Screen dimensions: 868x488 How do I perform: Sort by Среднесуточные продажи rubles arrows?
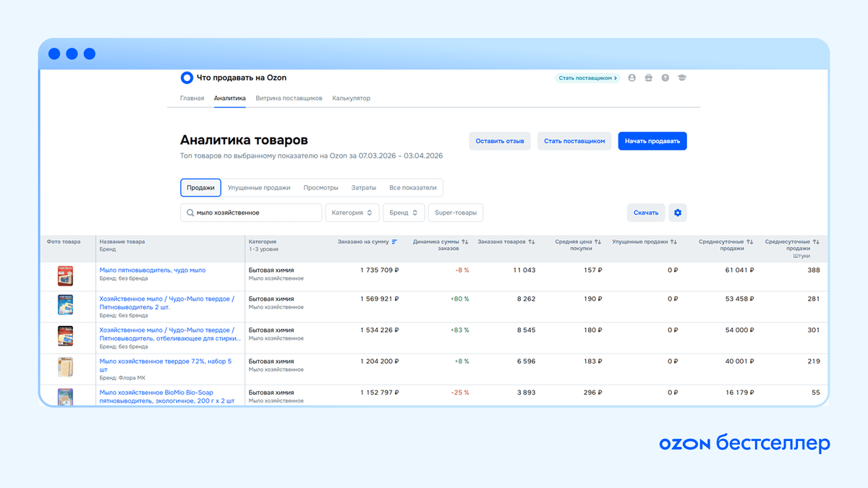click(750, 241)
